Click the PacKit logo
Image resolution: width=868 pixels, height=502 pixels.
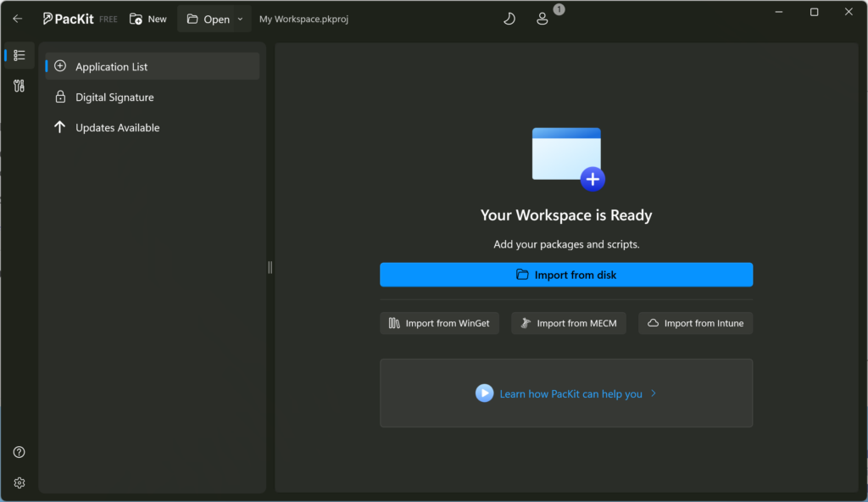coord(68,19)
